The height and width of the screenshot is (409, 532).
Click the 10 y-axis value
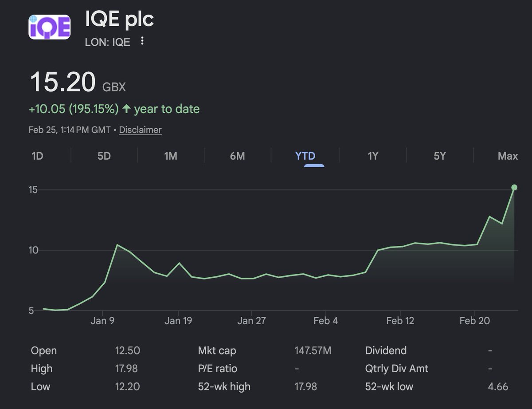coord(34,250)
